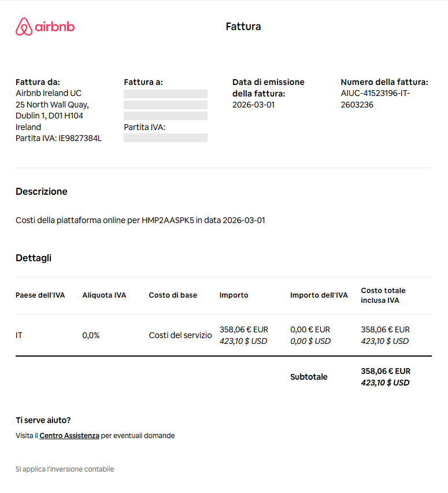448x493 pixels.
Task: Select the 'Costi della piattaforma online' description line
Action: pyautogui.click(x=140, y=220)
